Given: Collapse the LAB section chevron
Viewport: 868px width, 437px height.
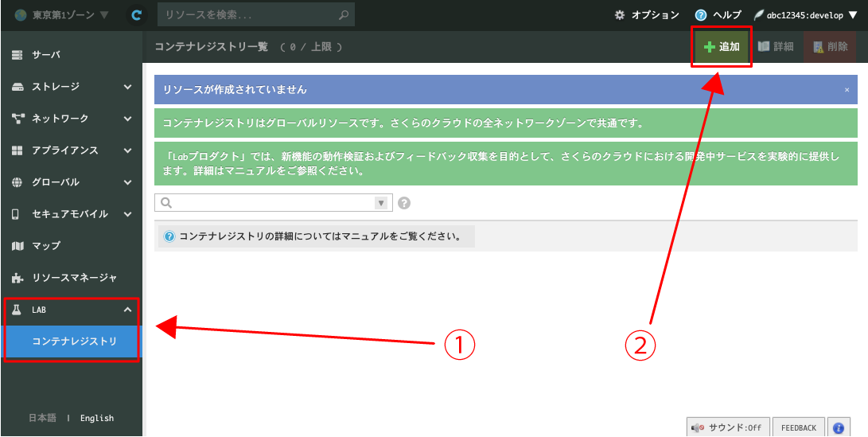Looking at the screenshot, I should (x=127, y=310).
